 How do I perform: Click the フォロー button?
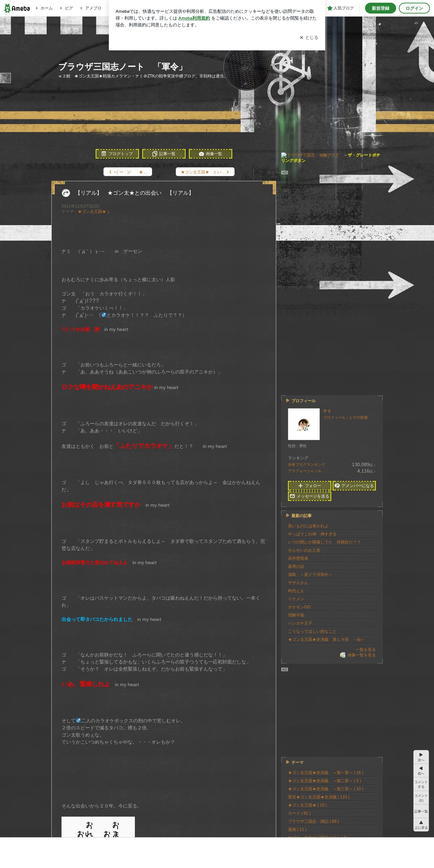[310, 486]
